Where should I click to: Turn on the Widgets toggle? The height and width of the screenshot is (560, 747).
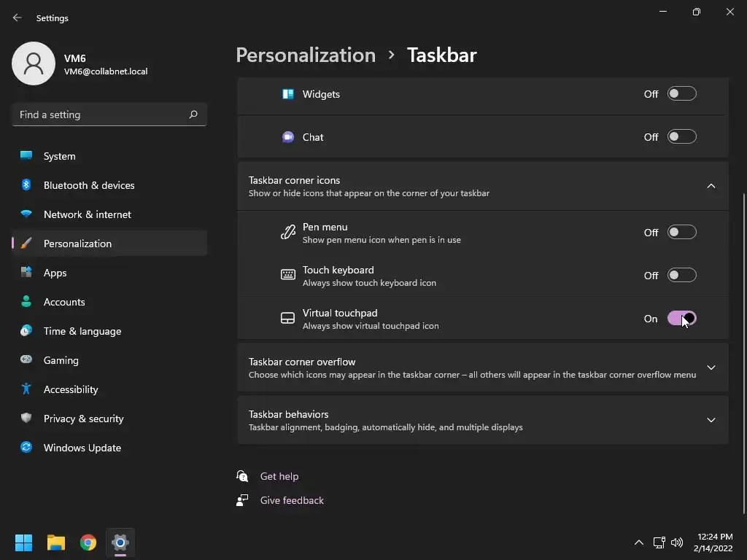(x=681, y=94)
